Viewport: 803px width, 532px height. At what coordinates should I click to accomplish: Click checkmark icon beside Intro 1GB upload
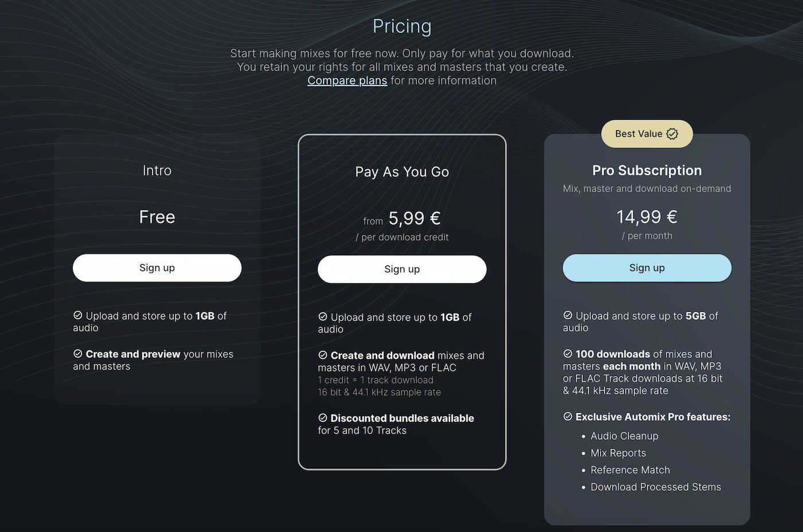[78, 315]
